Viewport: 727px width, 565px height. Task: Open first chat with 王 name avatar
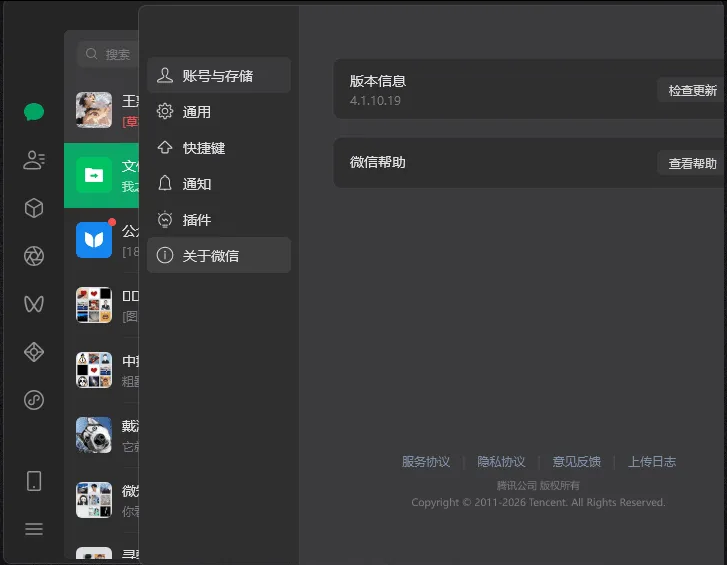coord(102,110)
